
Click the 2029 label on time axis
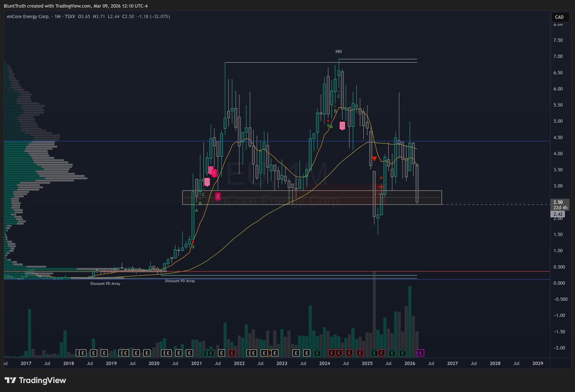click(x=538, y=364)
